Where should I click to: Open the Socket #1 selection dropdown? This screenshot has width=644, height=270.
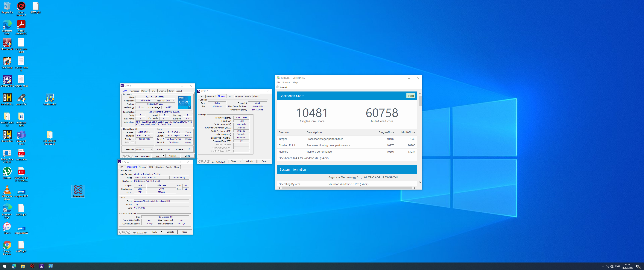[x=144, y=149]
